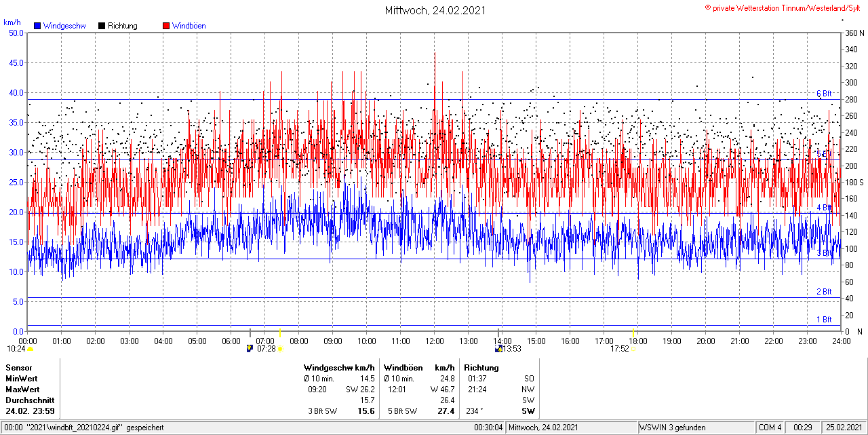This screenshot has width=868, height=435.
Task: Click the 'Windböen' legend label
Action: (189, 26)
